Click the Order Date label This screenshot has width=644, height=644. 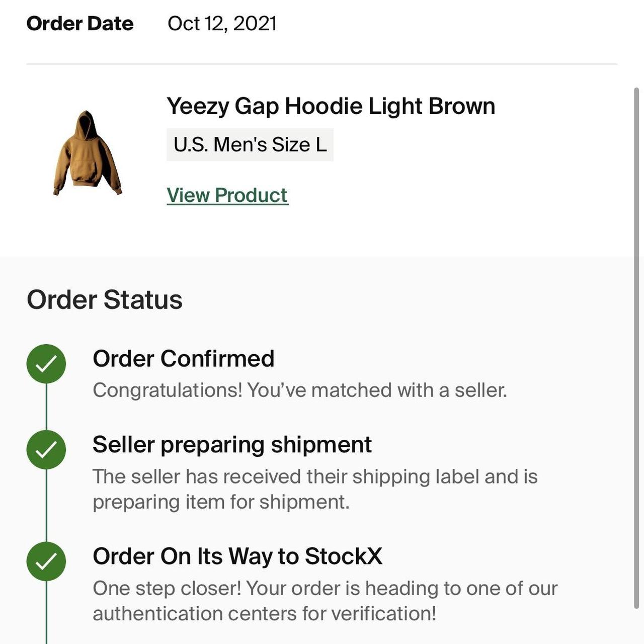pyautogui.click(x=80, y=23)
